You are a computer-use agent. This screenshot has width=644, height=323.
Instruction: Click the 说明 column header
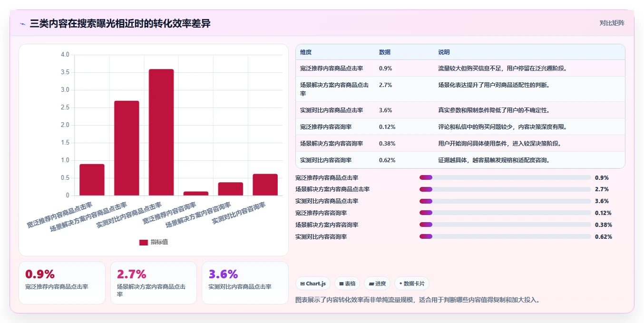444,52
